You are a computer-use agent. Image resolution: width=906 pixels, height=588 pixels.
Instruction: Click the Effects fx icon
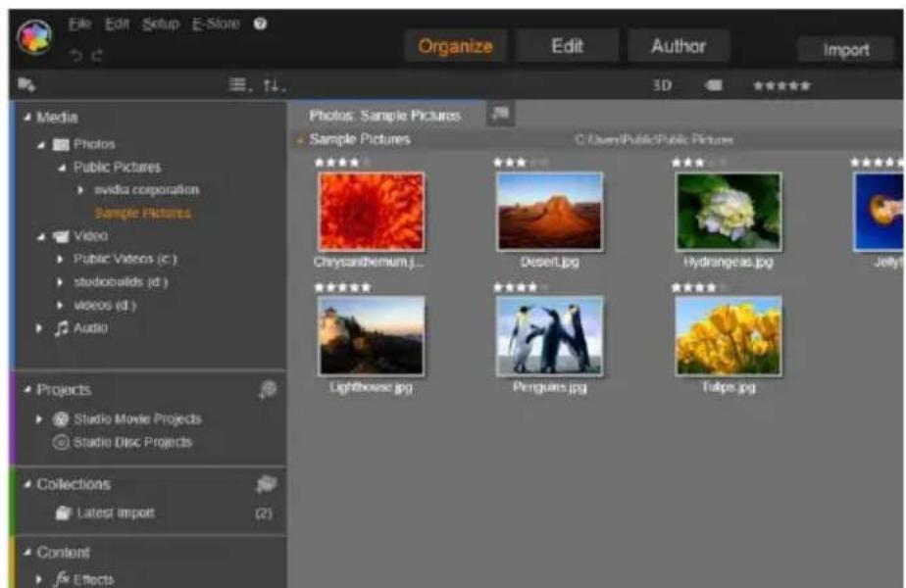pyautogui.click(x=61, y=579)
